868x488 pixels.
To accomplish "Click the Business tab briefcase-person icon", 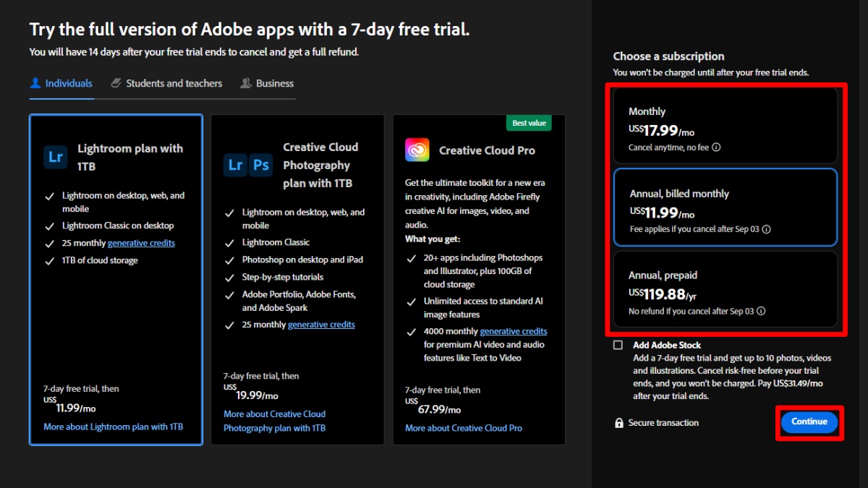I will point(246,83).
